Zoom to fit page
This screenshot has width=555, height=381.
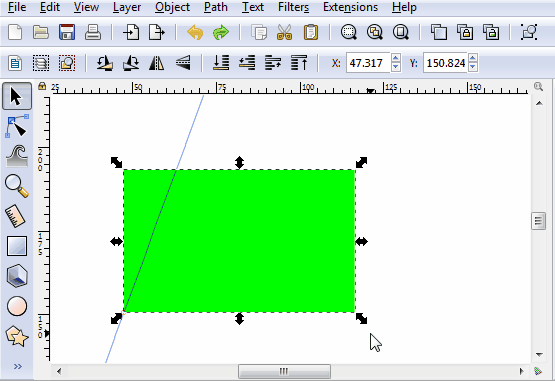click(401, 33)
